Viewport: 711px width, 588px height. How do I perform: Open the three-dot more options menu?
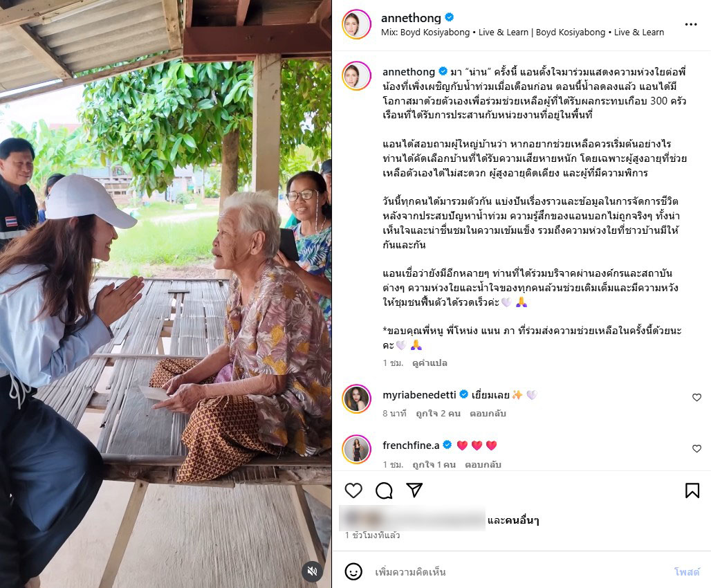pyautogui.click(x=690, y=24)
